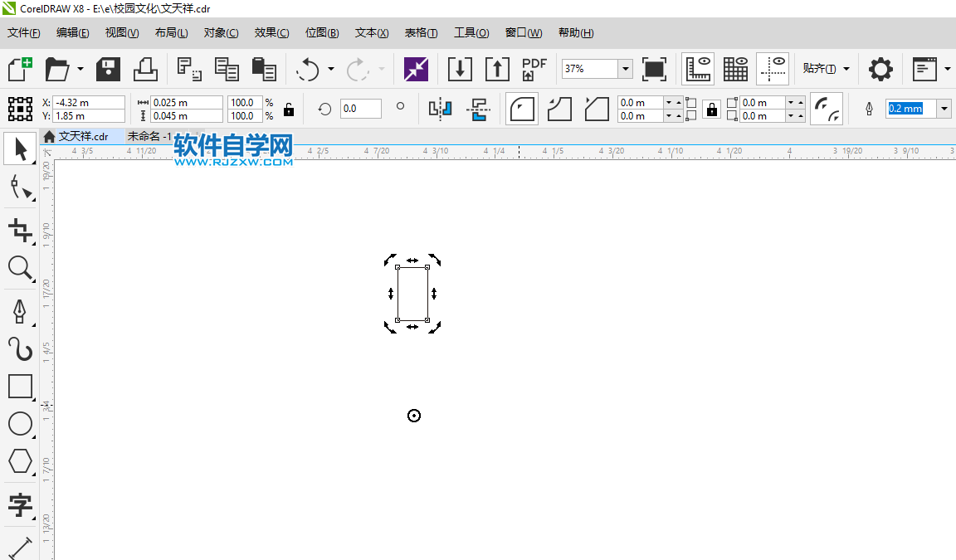956x560 pixels.
Task: Toggle simultaneous corner editing lock
Action: coord(712,109)
